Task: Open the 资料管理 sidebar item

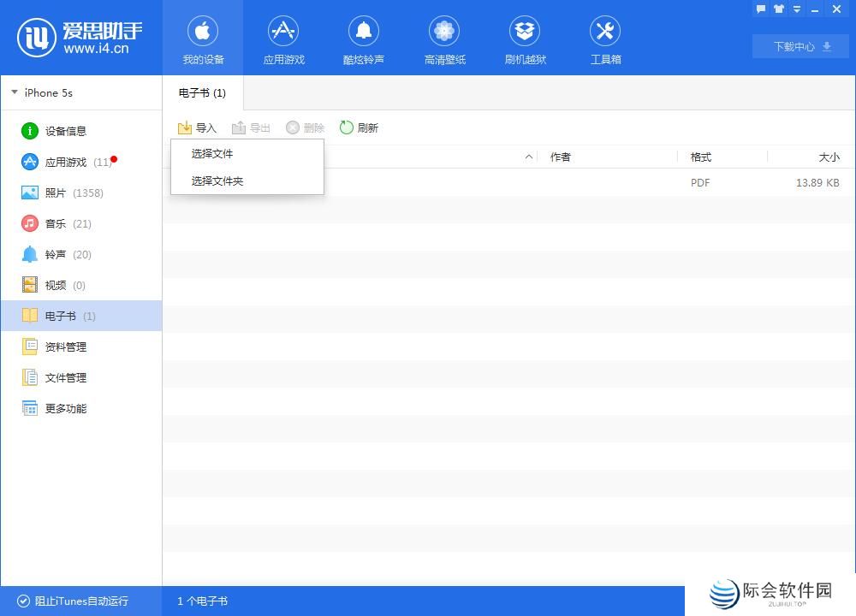Action: coord(64,346)
